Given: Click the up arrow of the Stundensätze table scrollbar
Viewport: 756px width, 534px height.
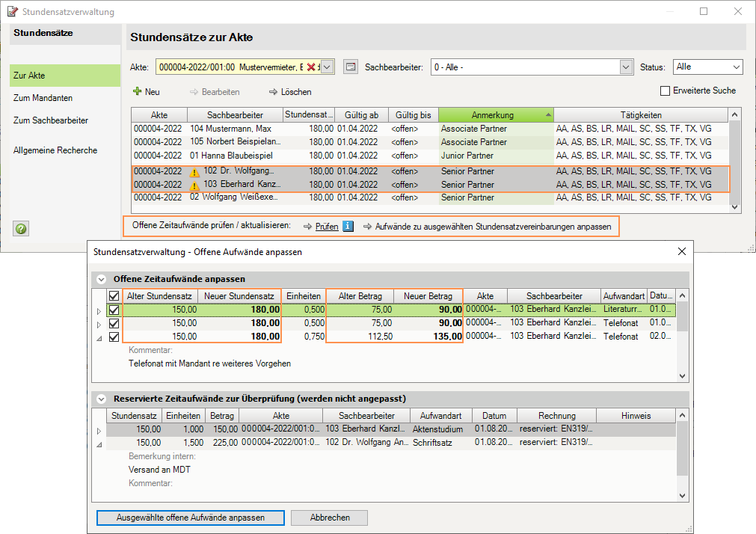Looking at the screenshot, I should coord(734,114).
